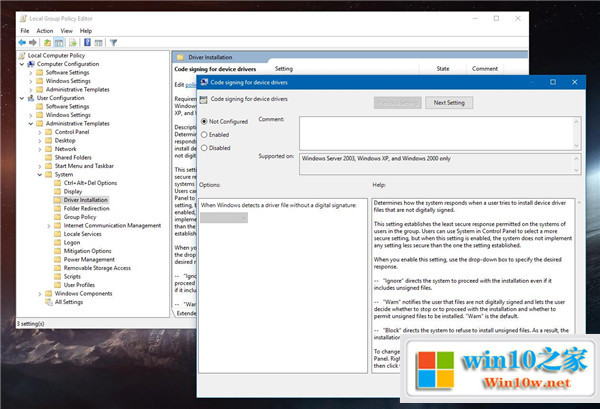Click the Setting column header
600x409 pixels.
(284, 68)
